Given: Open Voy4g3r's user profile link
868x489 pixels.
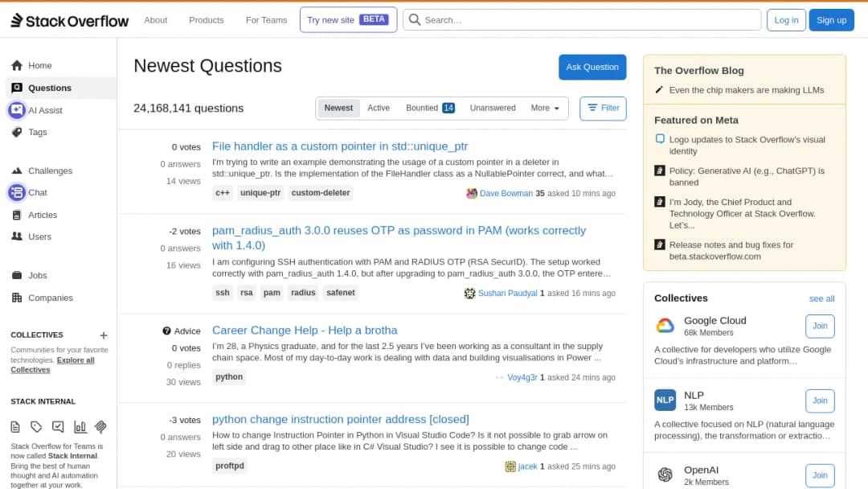Looking at the screenshot, I should [x=522, y=378].
